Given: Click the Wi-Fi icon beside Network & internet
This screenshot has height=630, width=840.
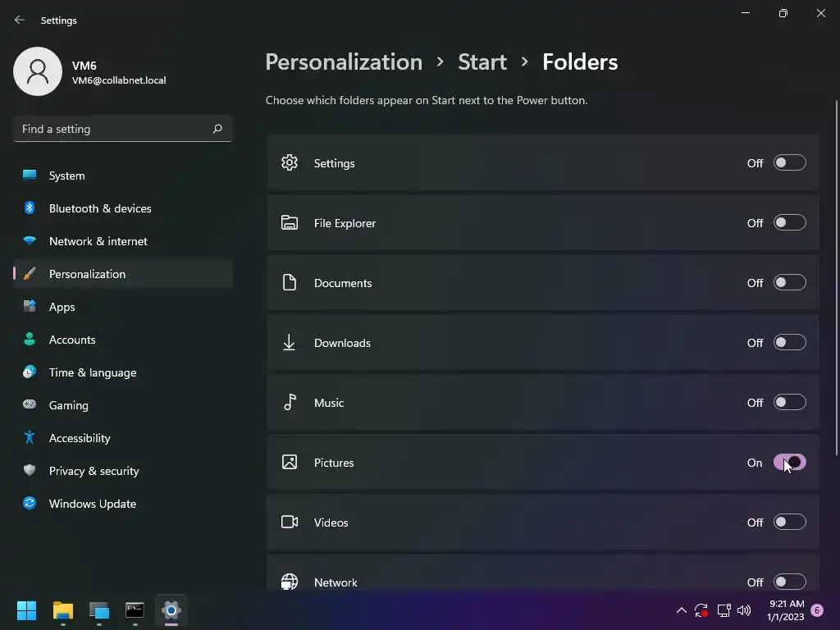Looking at the screenshot, I should pos(30,240).
